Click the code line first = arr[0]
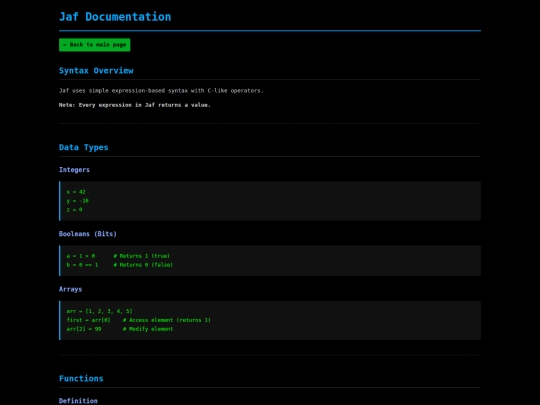Image resolution: width=540 pixels, height=405 pixels. click(89, 320)
